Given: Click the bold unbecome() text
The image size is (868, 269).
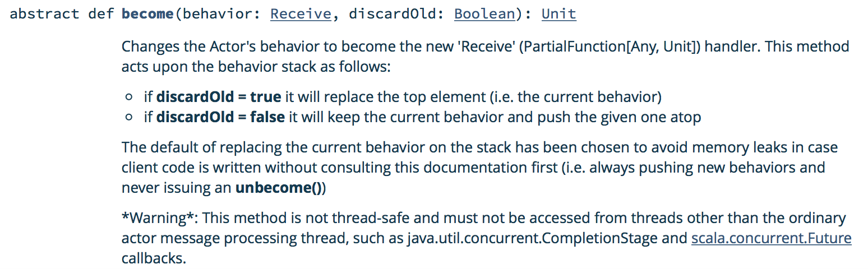Looking at the screenshot, I should pos(278,188).
